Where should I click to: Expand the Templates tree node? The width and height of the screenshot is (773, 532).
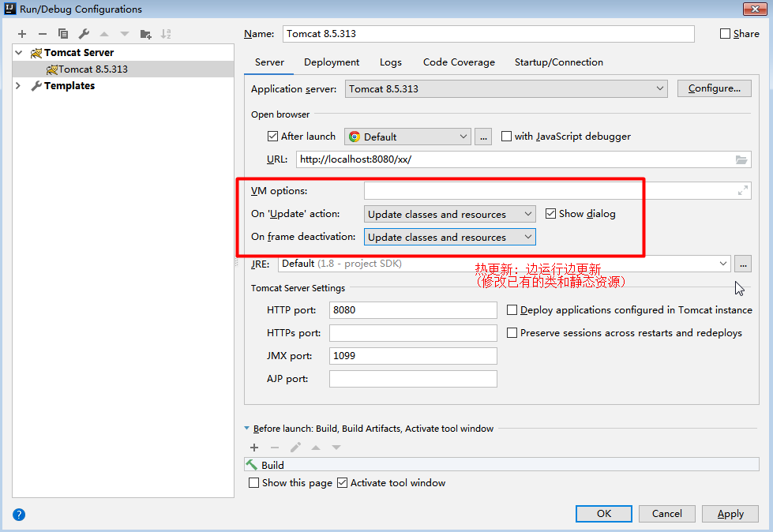(18, 86)
